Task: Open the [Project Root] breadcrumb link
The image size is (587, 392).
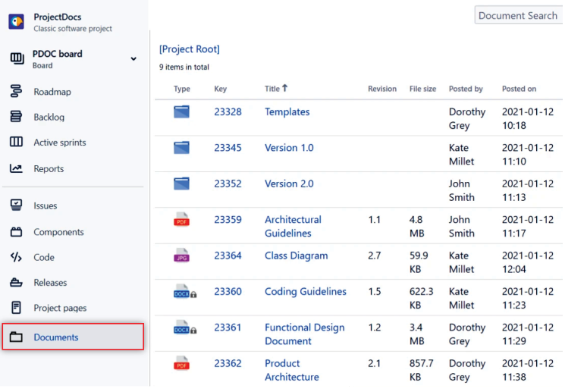Action: tap(190, 49)
